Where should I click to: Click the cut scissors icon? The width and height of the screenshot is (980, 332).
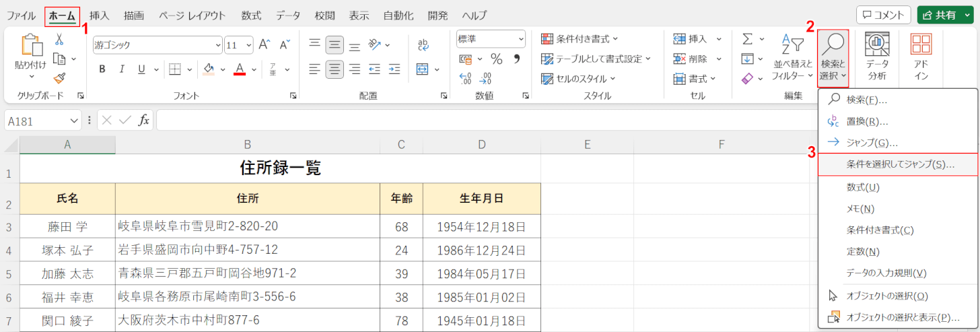click(x=59, y=39)
